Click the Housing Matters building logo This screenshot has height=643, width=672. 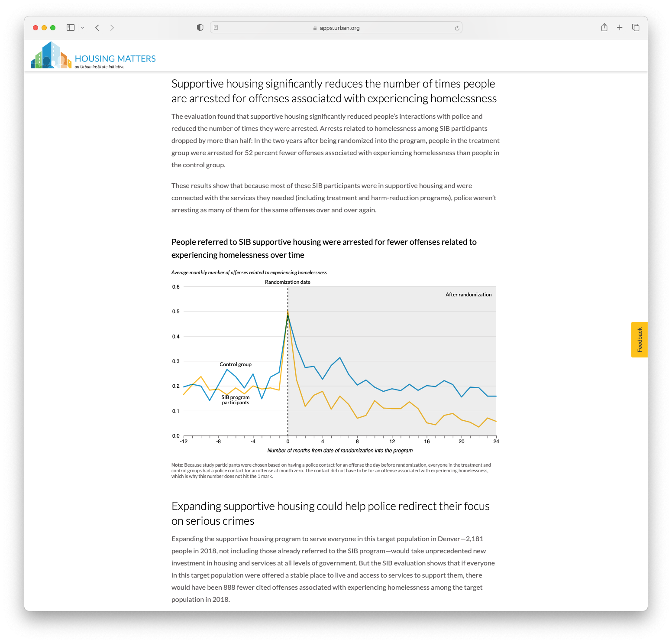tap(51, 55)
